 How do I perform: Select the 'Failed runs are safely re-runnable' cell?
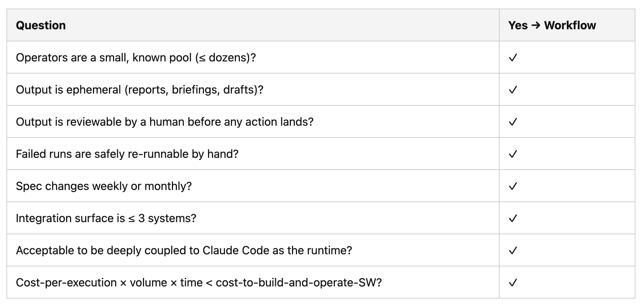pyautogui.click(x=253, y=154)
